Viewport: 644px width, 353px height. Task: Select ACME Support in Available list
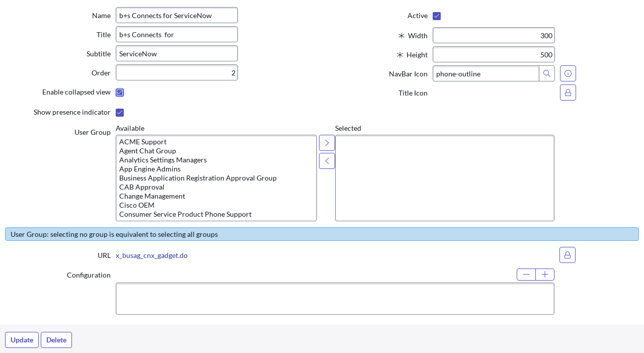216,142
